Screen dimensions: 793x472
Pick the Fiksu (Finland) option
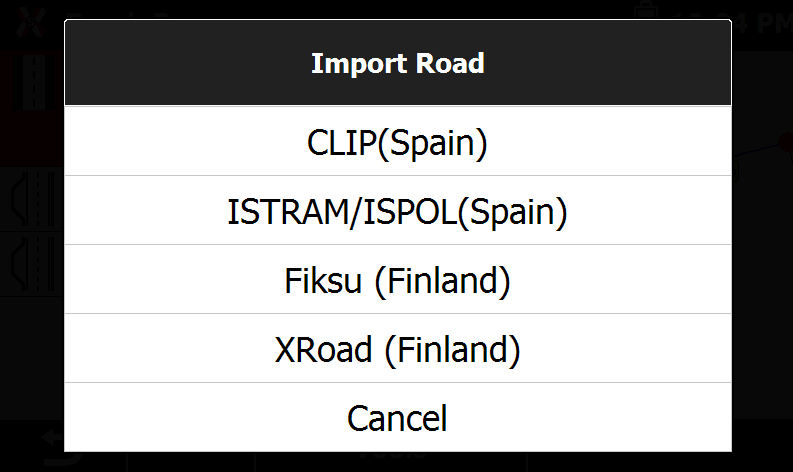(x=398, y=279)
